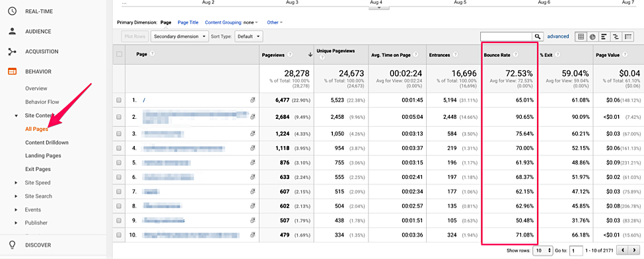The image size is (644, 259).
Task: Click the table search input field
Action: click(x=507, y=36)
